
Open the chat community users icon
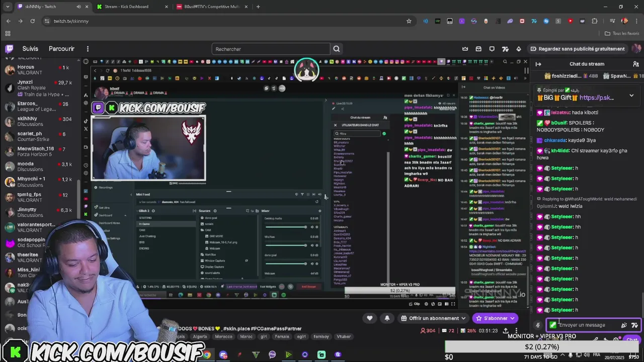pyautogui.click(x=635, y=64)
